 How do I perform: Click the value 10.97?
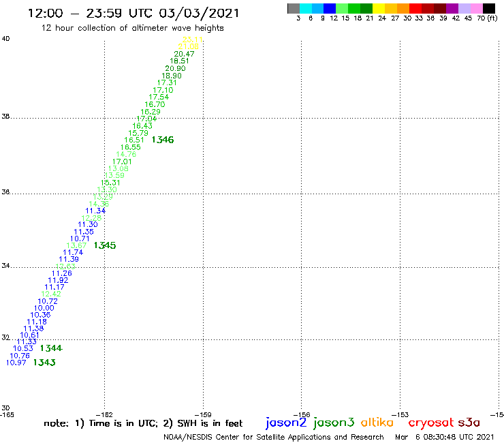16,363
